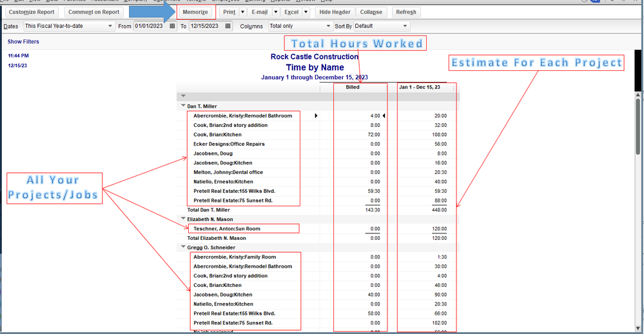Click the Billed column header
644x334 pixels.
point(353,87)
